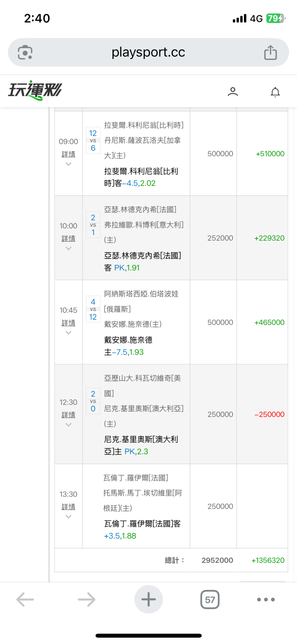Expand the chevron under the 13:30 match

pos(68,517)
